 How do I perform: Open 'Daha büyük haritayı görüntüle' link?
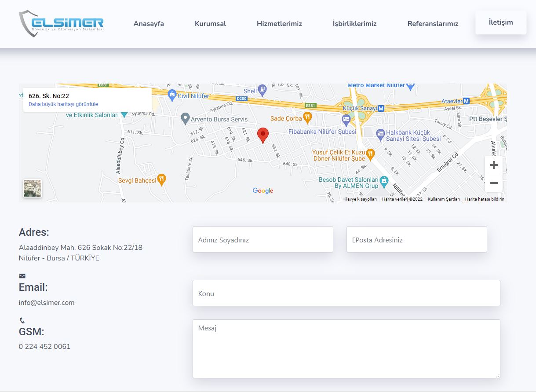click(63, 104)
